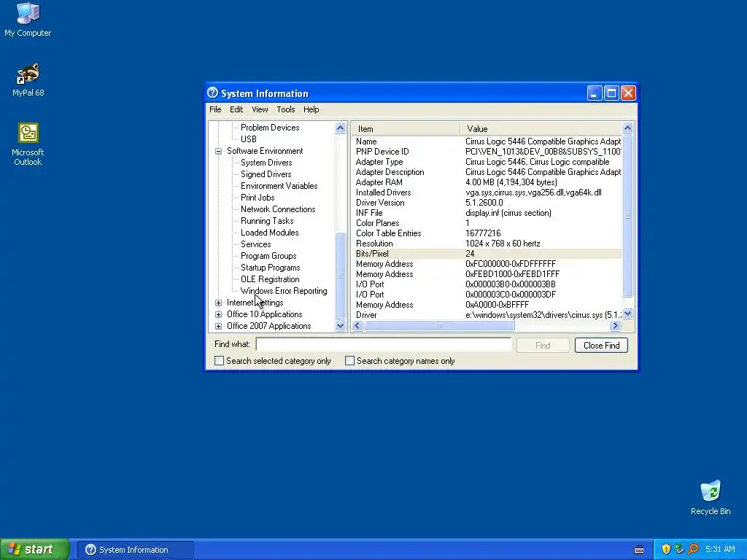747x560 pixels.
Task: Select OLE Registration tree item
Action: pyautogui.click(x=270, y=279)
